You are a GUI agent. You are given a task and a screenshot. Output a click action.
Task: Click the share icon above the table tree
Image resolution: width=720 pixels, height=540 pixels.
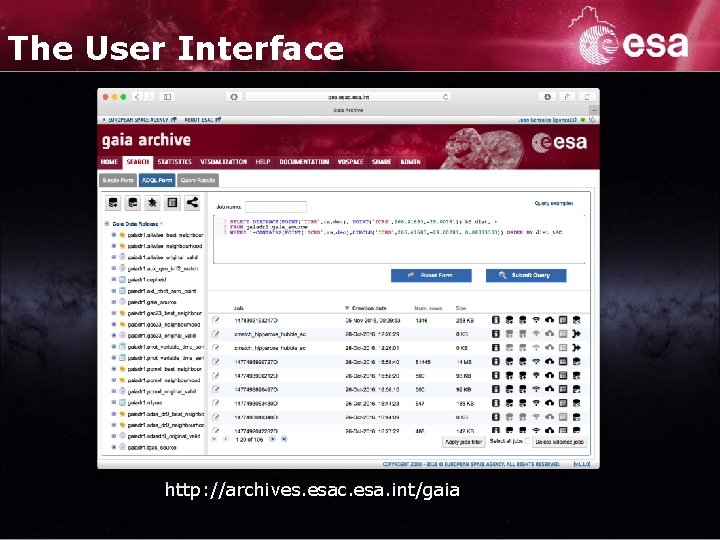pos(192,202)
